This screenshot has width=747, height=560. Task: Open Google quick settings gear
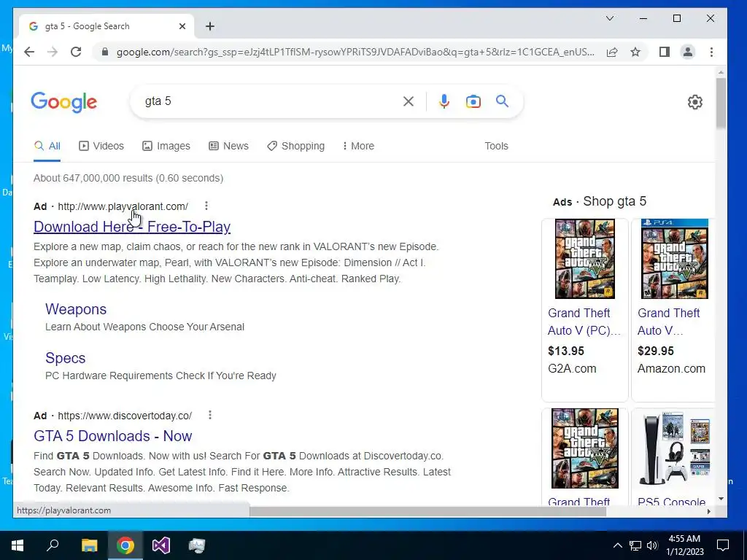pyautogui.click(x=695, y=102)
